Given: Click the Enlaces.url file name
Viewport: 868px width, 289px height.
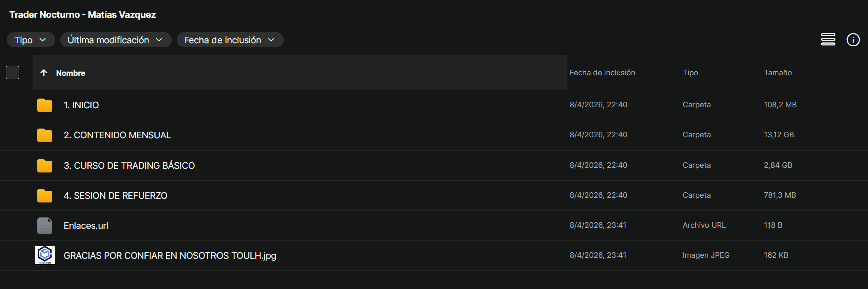Looking at the screenshot, I should (86, 226).
